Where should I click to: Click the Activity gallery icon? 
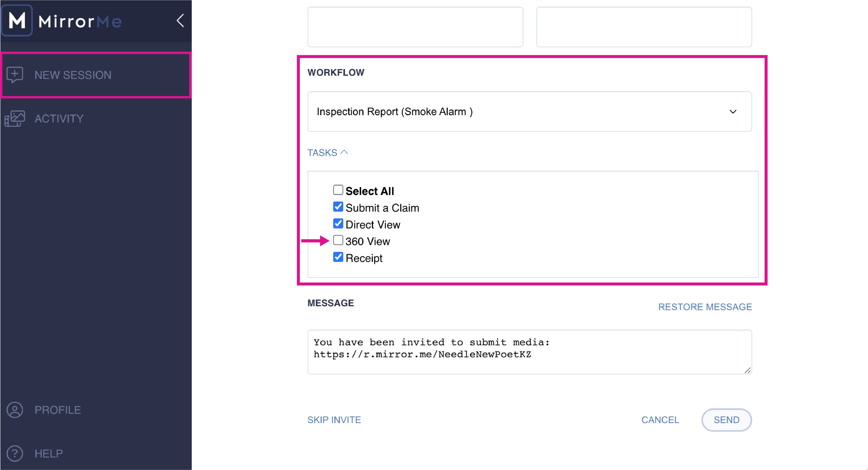click(15, 119)
